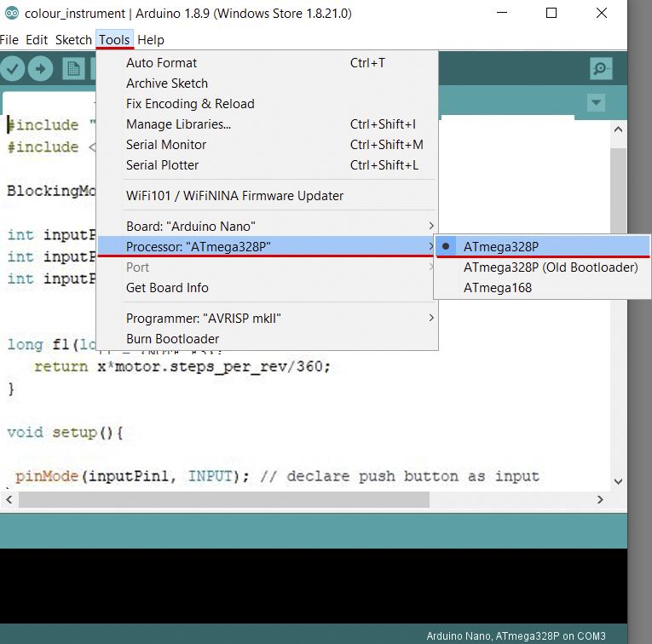
Task: Launch Serial Monitor from the menu
Action: tap(267, 145)
